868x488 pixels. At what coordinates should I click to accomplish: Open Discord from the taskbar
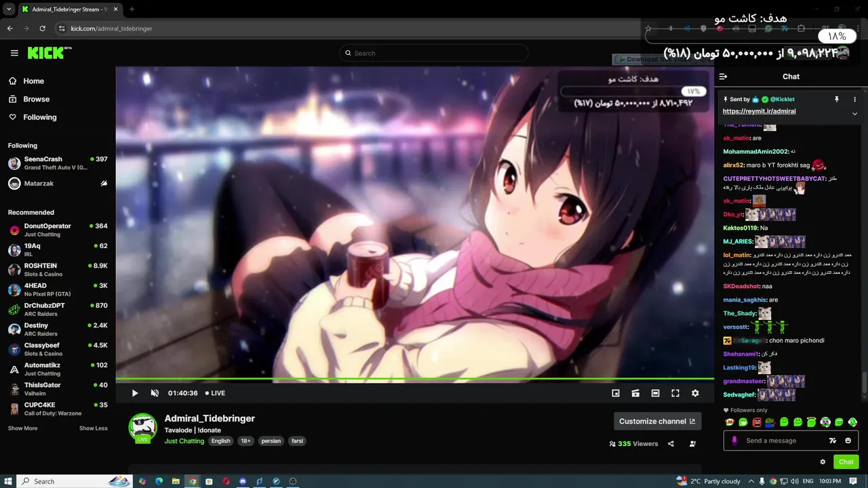pos(243,481)
